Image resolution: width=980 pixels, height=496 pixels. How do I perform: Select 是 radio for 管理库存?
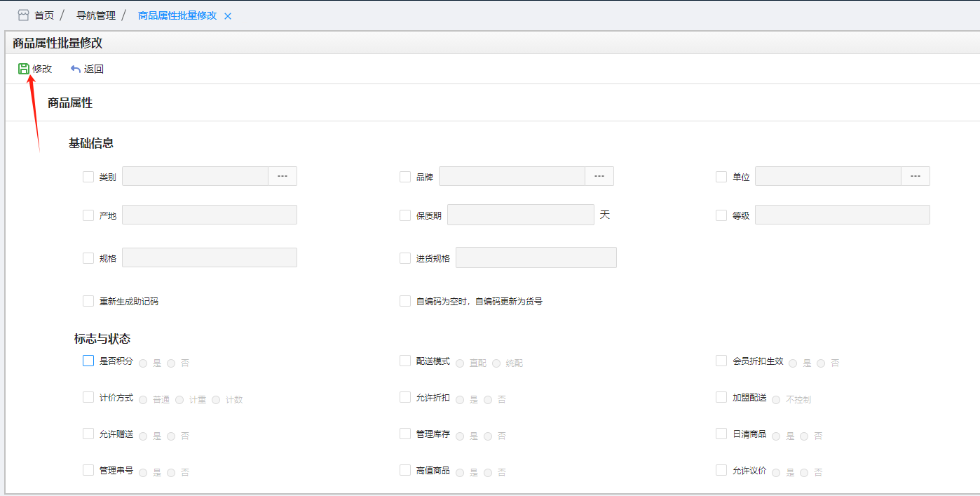point(460,436)
